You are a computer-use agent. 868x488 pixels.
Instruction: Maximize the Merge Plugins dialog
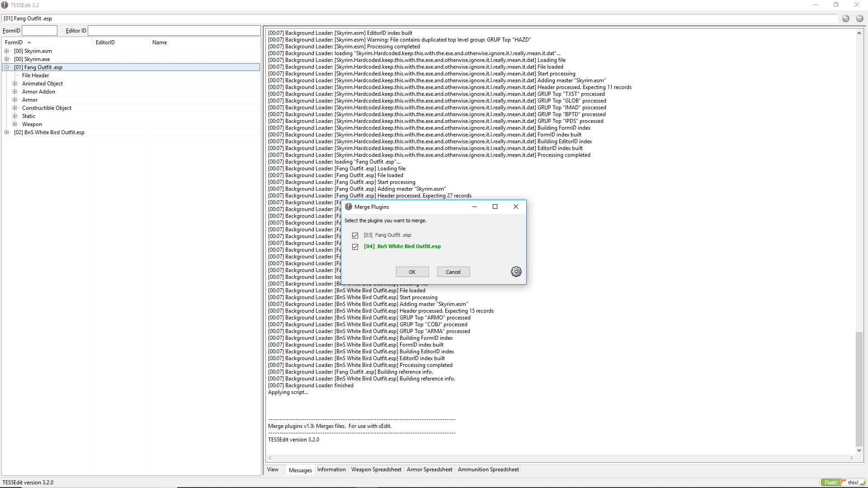495,206
